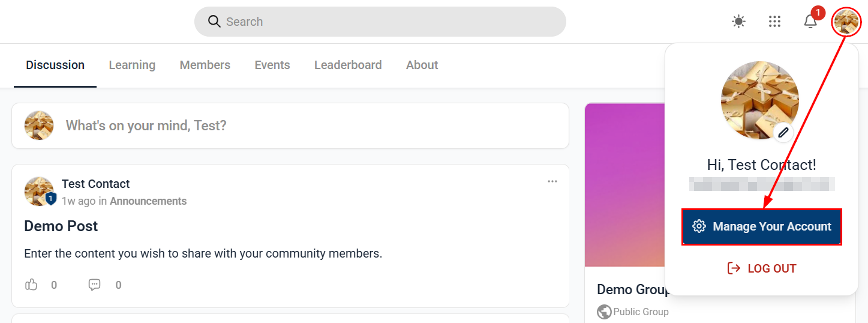Click the profile avatar in top bar
868x323 pixels.
point(846,22)
